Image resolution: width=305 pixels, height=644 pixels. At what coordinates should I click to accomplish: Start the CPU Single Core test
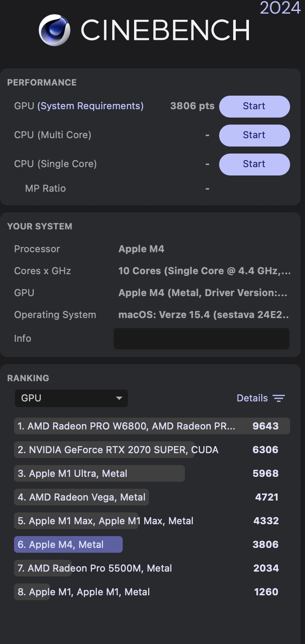(254, 164)
